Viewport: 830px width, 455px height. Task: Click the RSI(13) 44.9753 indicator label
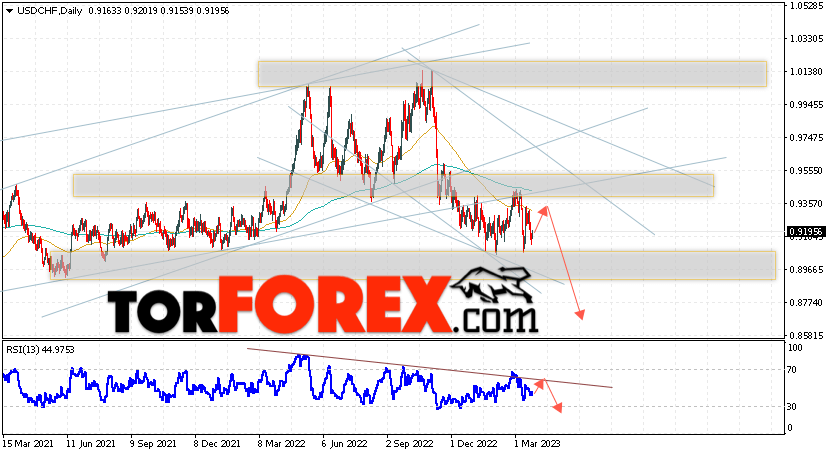click(40, 350)
